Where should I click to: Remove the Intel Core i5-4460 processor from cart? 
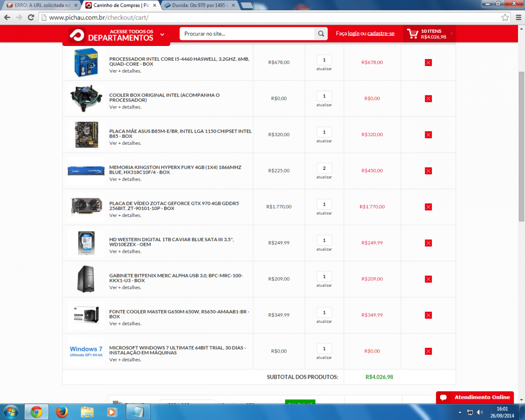tap(428, 63)
